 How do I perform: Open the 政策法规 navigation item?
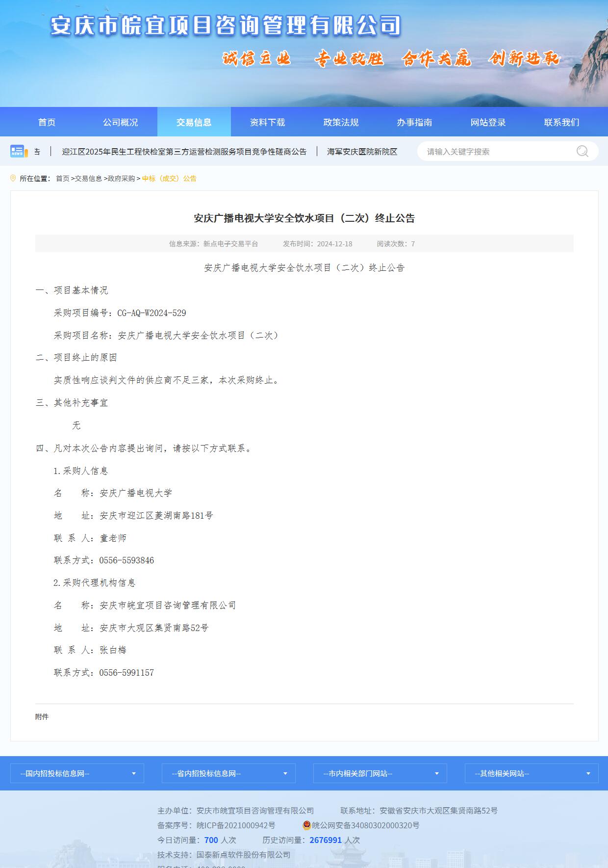(341, 122)
